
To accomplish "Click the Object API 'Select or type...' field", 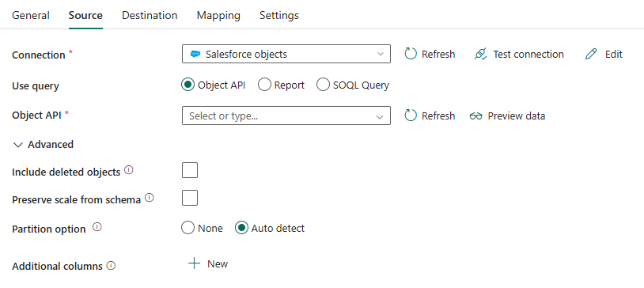I will [286, 116].
